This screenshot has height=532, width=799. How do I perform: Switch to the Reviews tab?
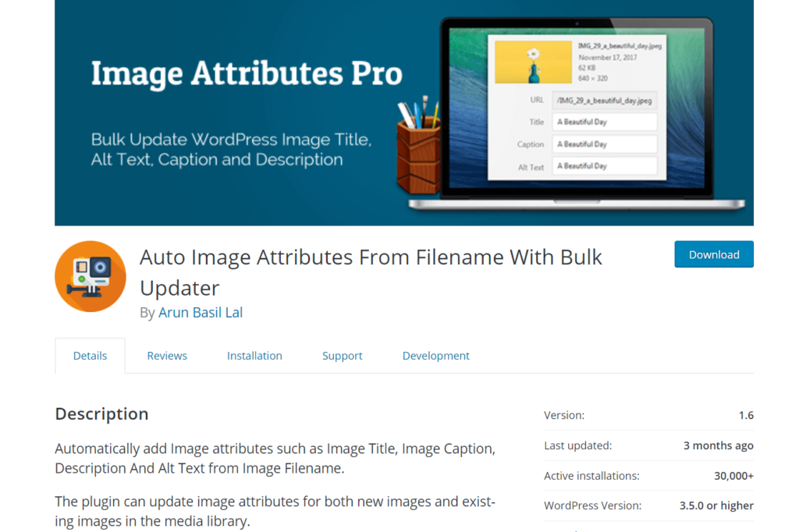167,356
